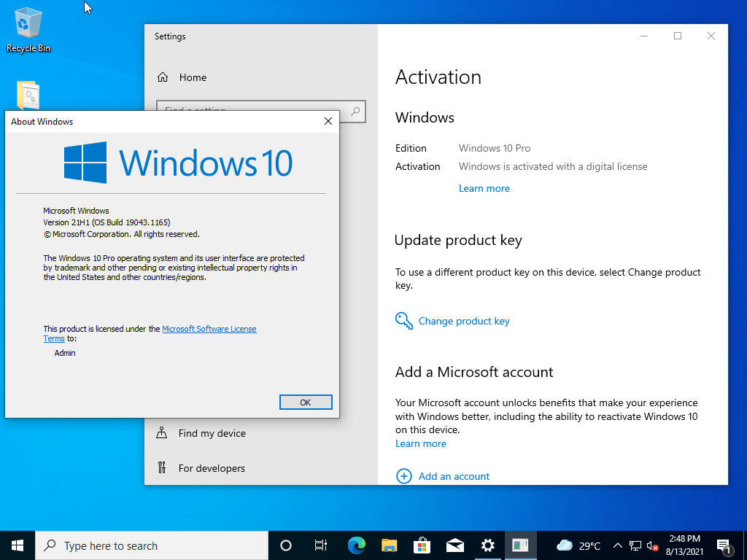Screen dimensions: 747x560
Task: Click the winver app icon on the taskbar
Action: [x=520, y=545]
